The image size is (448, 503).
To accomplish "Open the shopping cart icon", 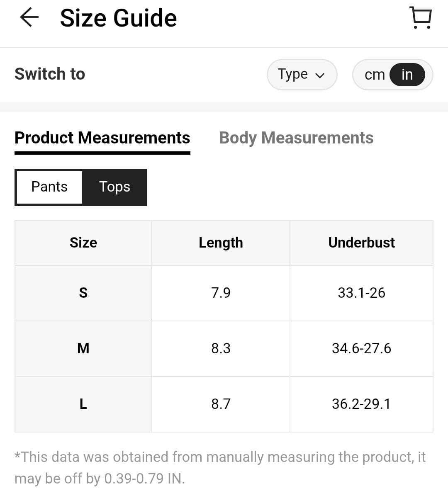I will pyautogui.click(x=421, y=18).
